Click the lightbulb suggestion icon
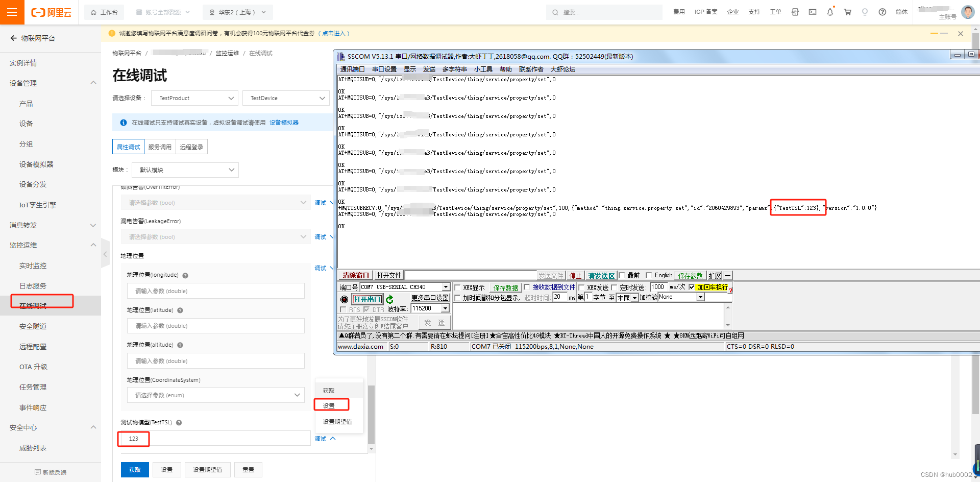 coord(865,12)
